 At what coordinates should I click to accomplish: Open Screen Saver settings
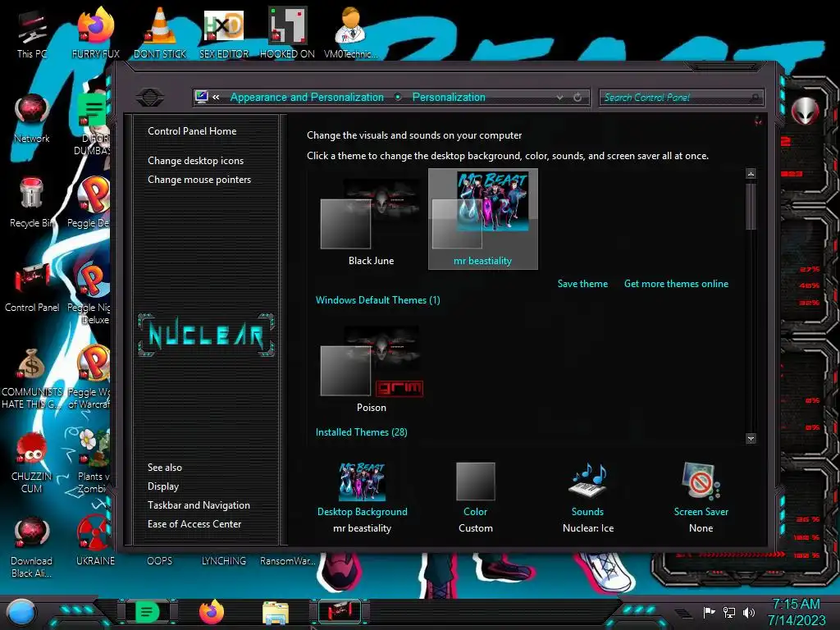point(701,498)
